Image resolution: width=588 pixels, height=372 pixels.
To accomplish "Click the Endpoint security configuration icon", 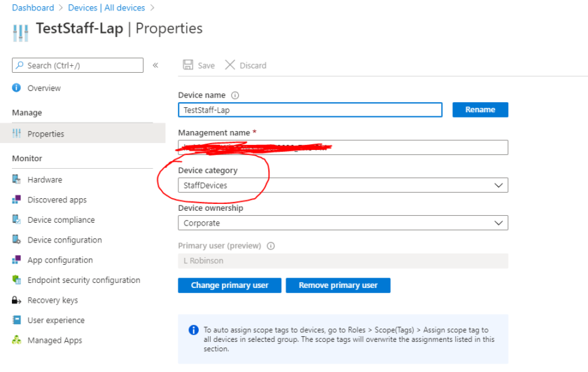I will [x=17, y=280].
